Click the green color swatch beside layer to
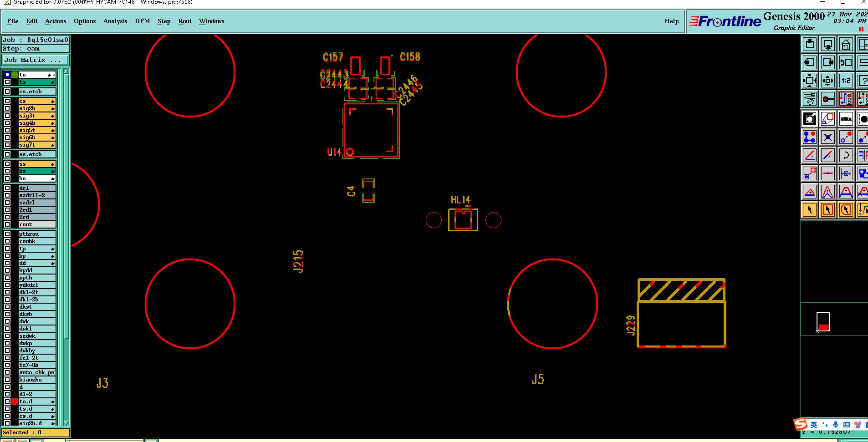Image resolution: width=868 pixels, height=442 pixels. tap(15, 75)
